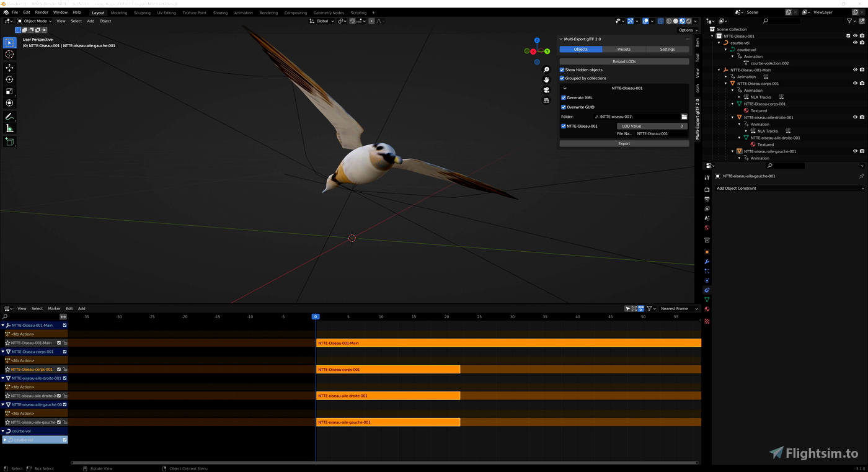
Task: Hide NTTE-Oiseau-001-Main in outliner viewport
Action: coord(855,70)
